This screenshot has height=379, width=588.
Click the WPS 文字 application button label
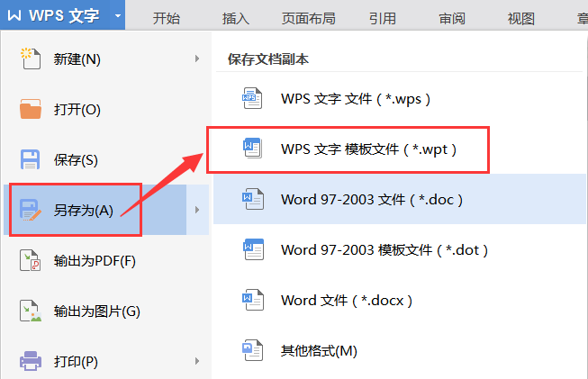tap(64, 15)
